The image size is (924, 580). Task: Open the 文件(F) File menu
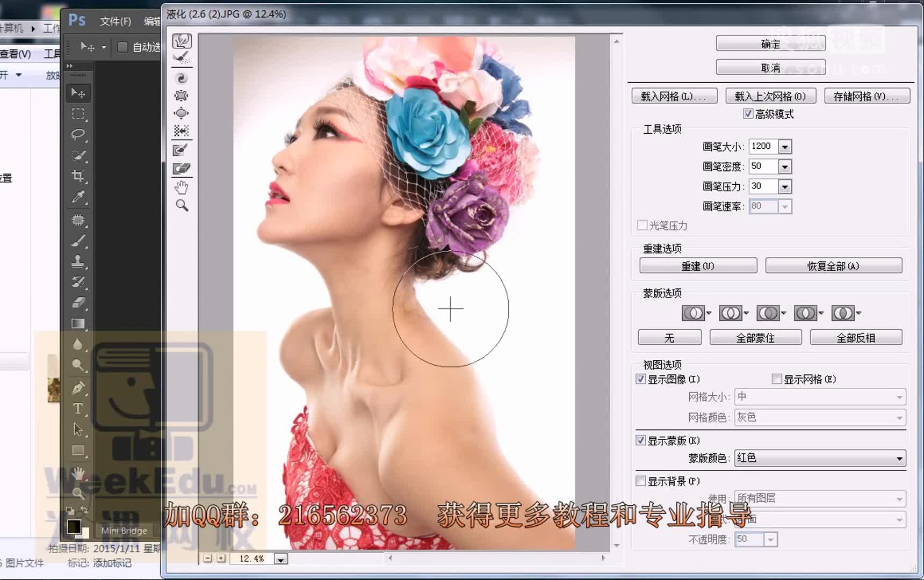115,21
